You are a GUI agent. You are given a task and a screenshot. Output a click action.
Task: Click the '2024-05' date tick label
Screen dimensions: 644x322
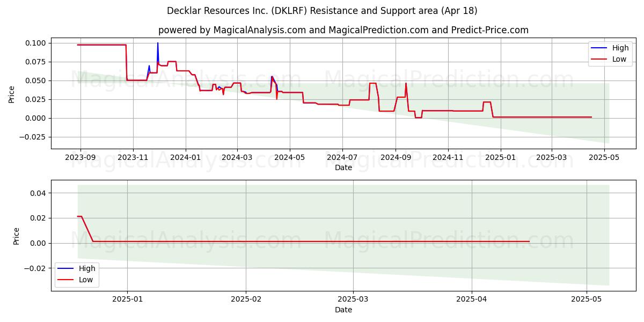(290, 157)
